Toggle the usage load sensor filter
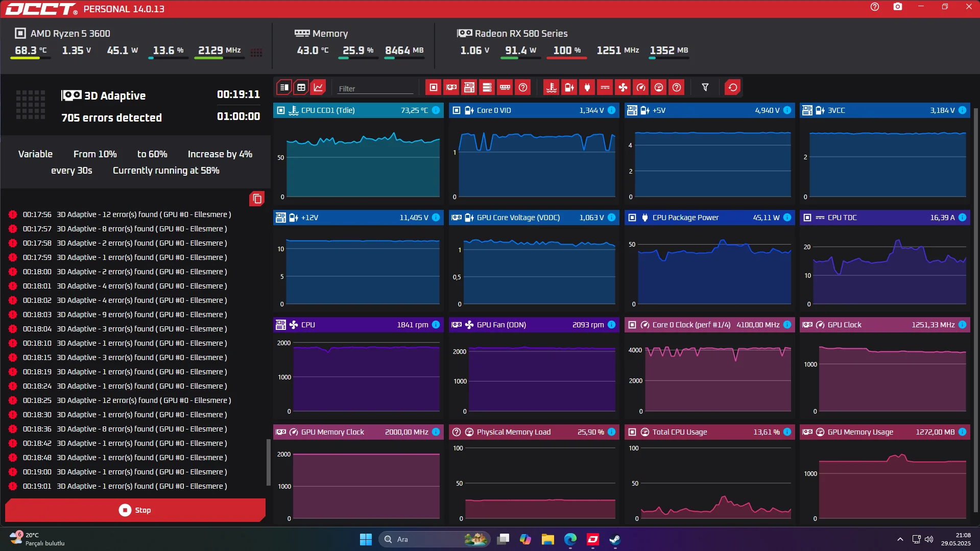 [x=659, y=87]
